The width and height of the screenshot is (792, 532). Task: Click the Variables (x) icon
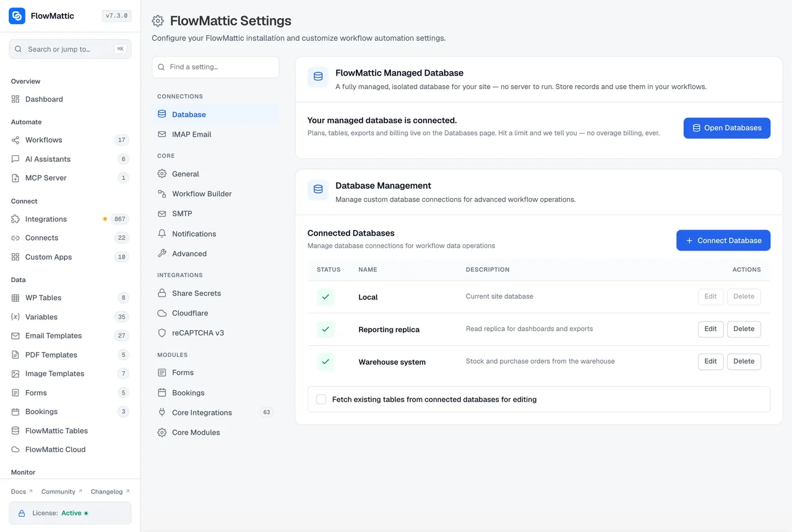tap(15, 317)
